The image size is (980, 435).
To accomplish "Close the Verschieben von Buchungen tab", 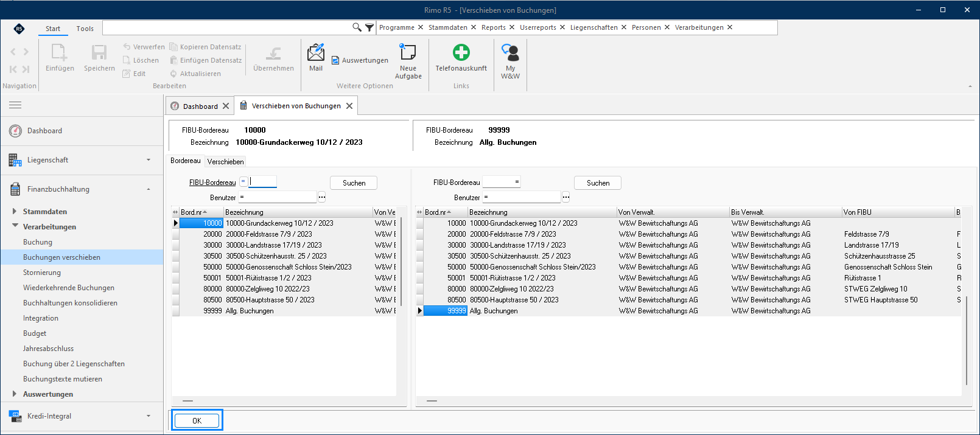I will (349, 106).
